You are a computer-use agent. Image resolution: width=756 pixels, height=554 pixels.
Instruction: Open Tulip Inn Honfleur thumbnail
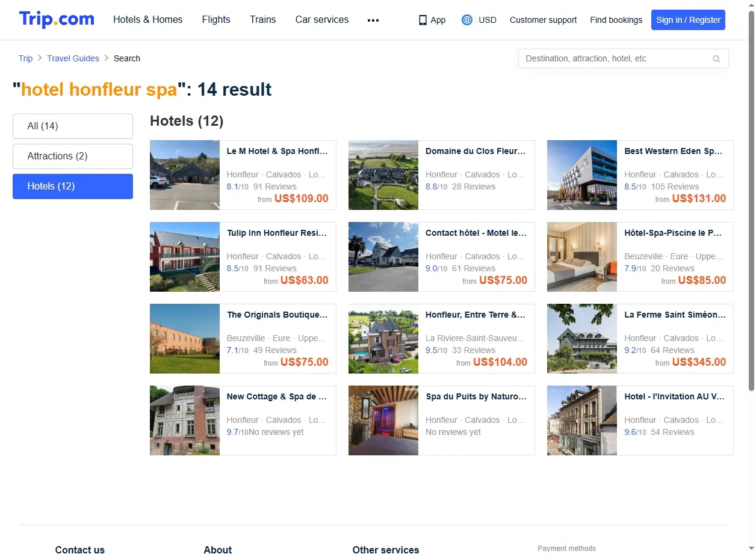185,257
